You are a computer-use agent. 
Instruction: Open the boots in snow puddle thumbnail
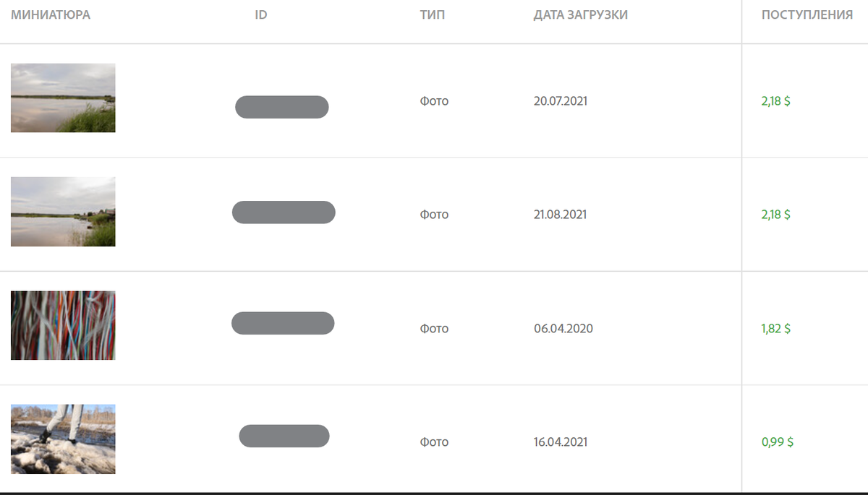pos(63,439)
